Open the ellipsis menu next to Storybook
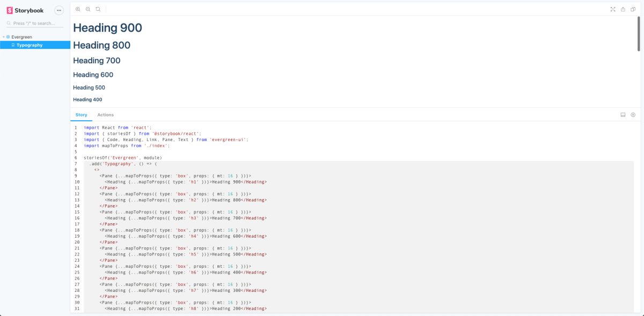The image size is (644, 316). tap(58, 10)
